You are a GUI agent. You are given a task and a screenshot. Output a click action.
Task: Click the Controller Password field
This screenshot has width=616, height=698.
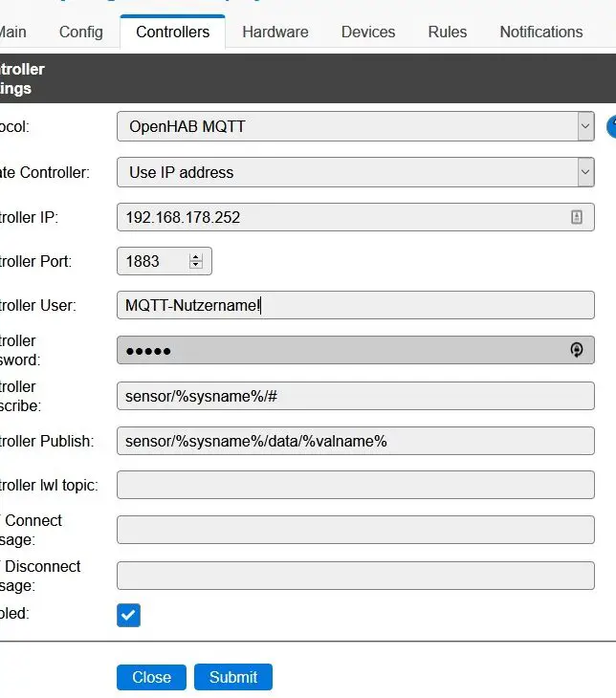point(356,350)
